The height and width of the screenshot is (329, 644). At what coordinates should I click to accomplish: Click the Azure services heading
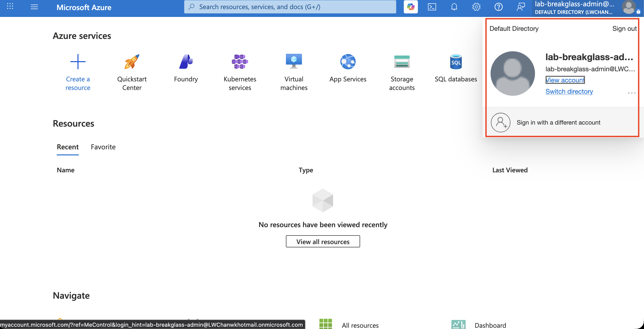[82, 36]
